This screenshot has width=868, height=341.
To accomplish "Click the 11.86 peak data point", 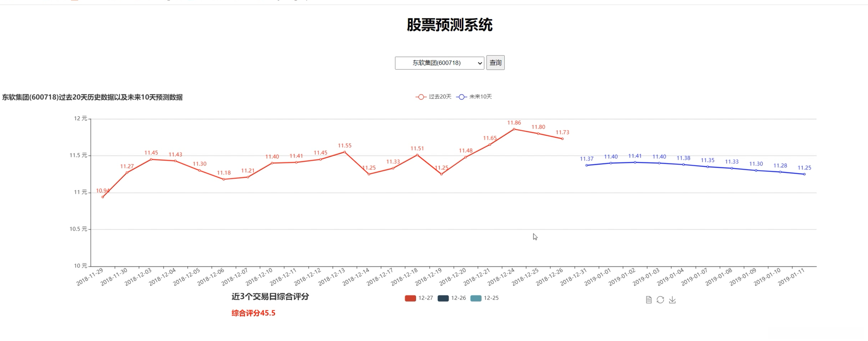I will click(x=514, y=129).
